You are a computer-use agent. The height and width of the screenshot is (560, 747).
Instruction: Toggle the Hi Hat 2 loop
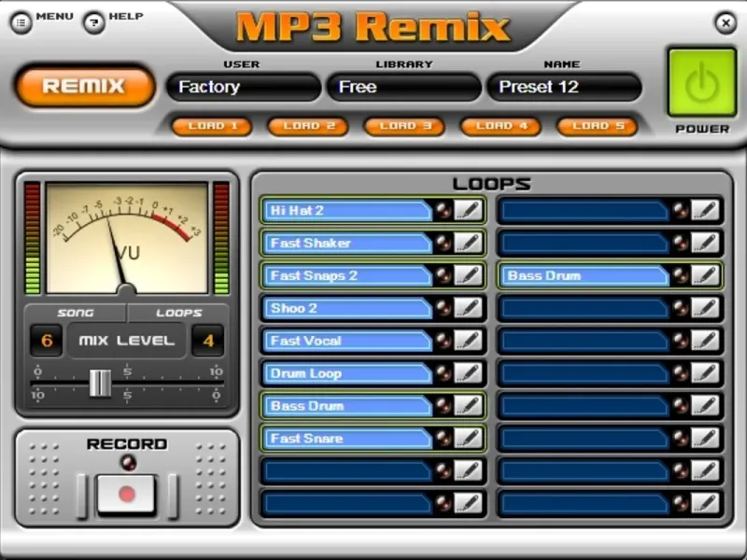point(347,211)
